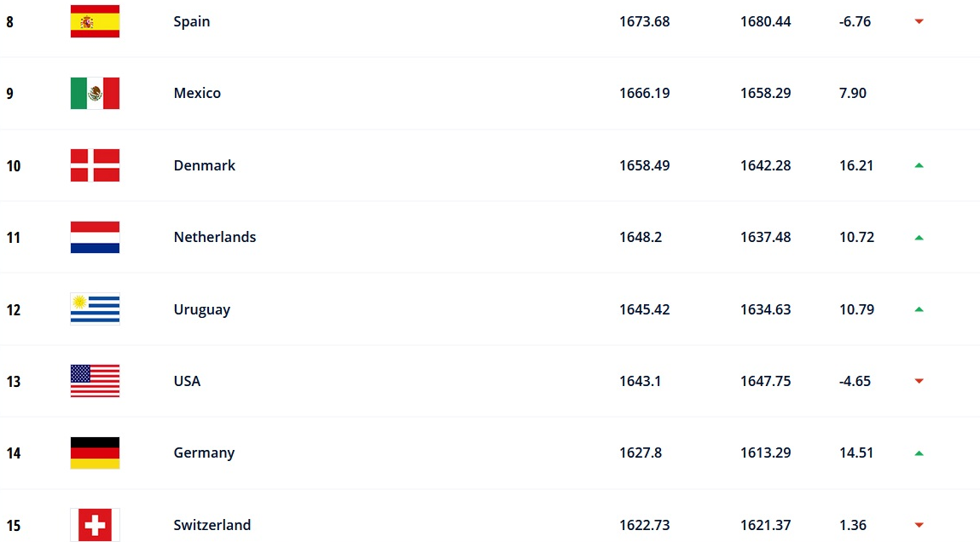This screenshot has height=542, width=980.
Task: Click the Denmark flag icon
Action: (95, 165)
